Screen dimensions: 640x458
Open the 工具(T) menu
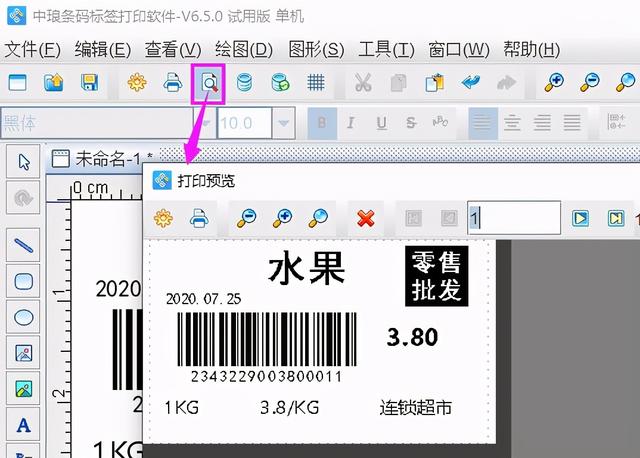click(386, 49)
